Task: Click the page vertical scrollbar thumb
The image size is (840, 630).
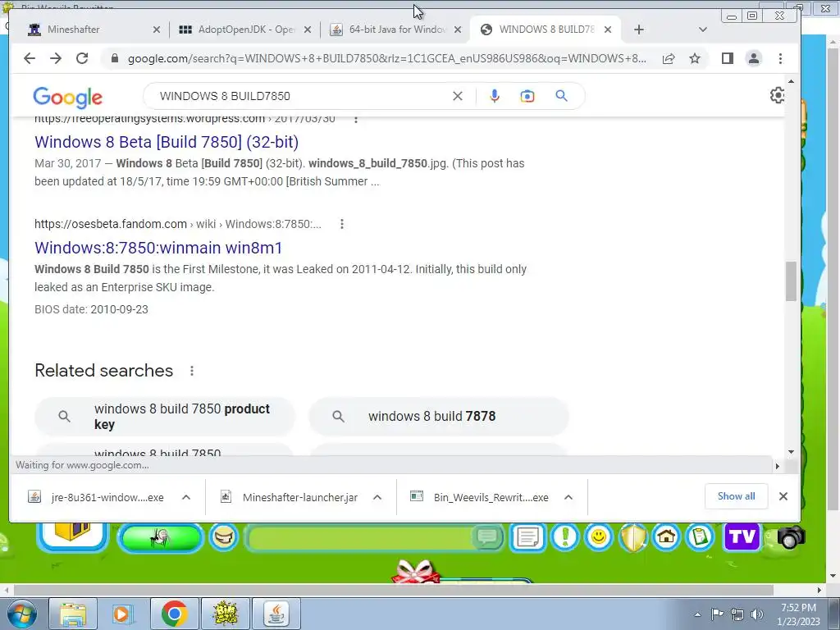Action: (x=792, y=282)
